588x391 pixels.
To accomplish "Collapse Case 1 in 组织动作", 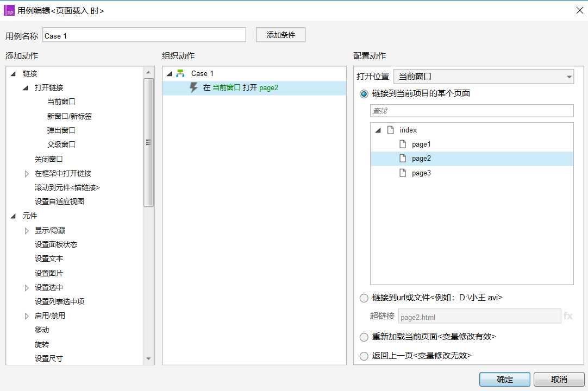I will (170, 74).
